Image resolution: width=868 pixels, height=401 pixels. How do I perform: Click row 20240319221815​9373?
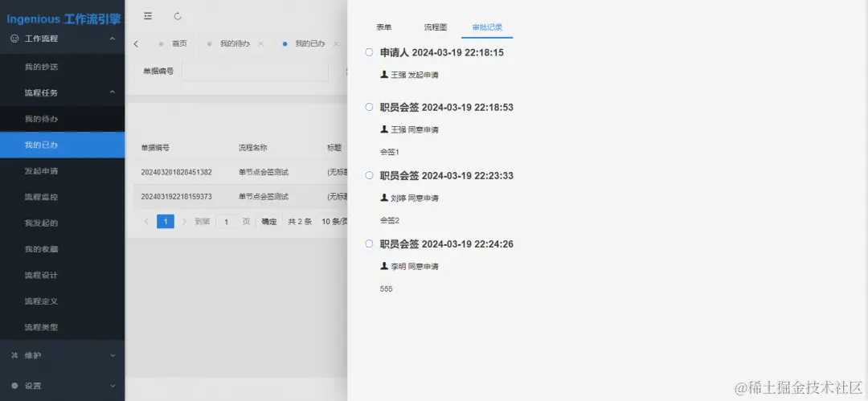[x=240, y=197]
